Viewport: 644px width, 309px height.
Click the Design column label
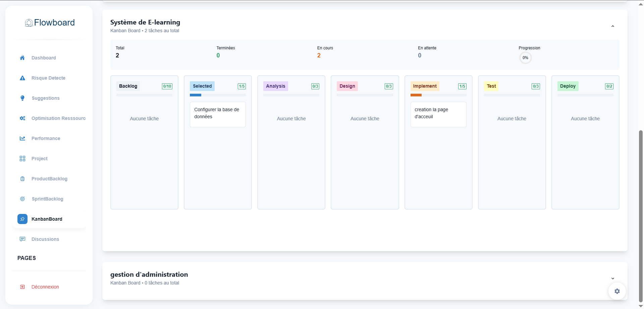pos(347,86)
